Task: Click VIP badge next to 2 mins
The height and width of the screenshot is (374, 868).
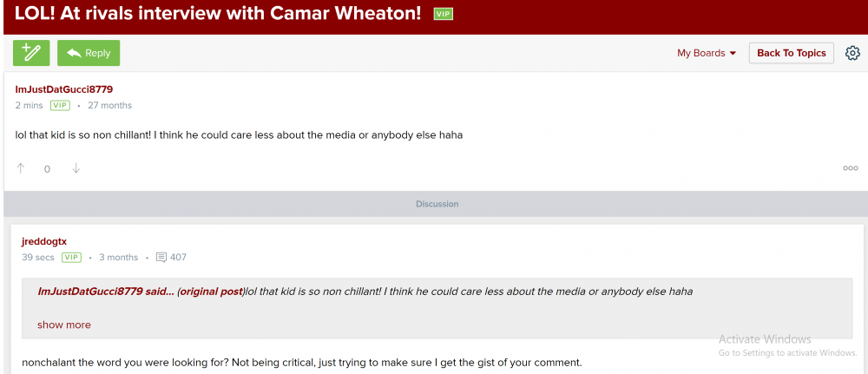Action: coord(60,106)
